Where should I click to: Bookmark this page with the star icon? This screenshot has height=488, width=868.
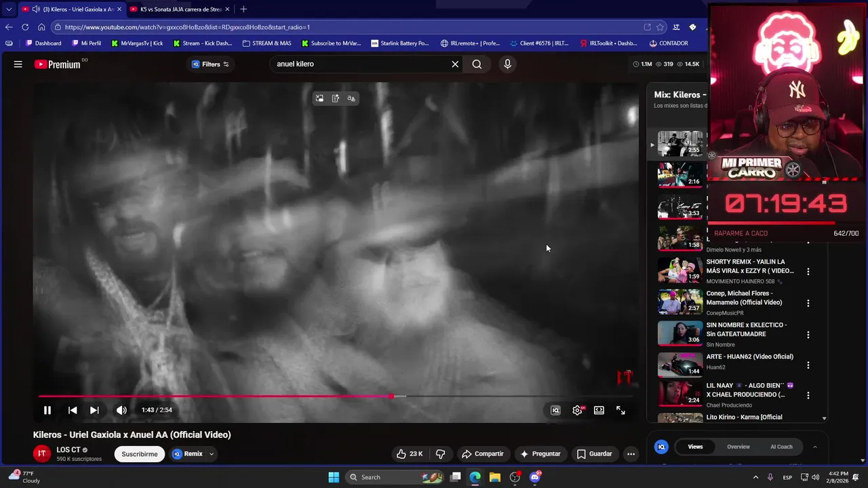point(660,27)
